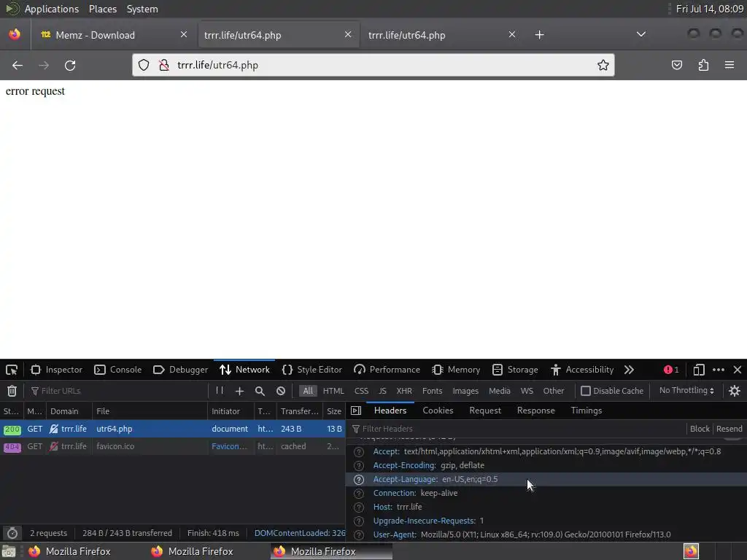The width and height of the screenshot is (747, 560).
Task: List all tabs dropdown arrow
Action: point(641,34)
